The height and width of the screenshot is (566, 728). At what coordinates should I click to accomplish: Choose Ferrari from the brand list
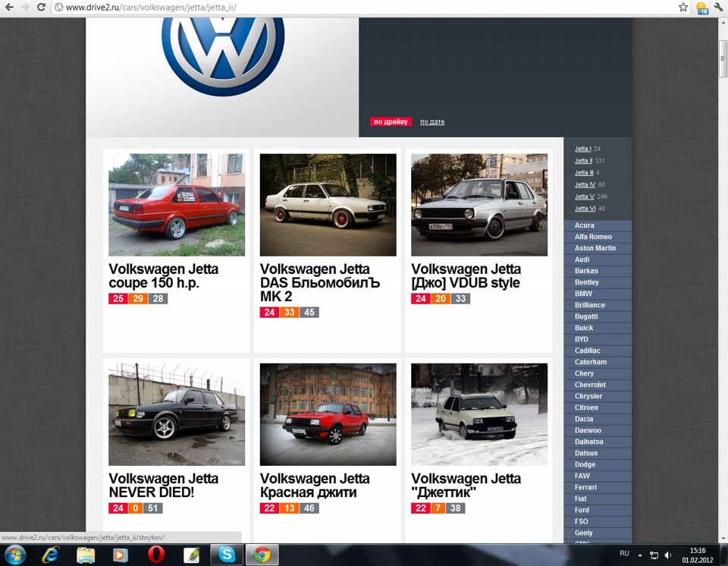(598, 487)
